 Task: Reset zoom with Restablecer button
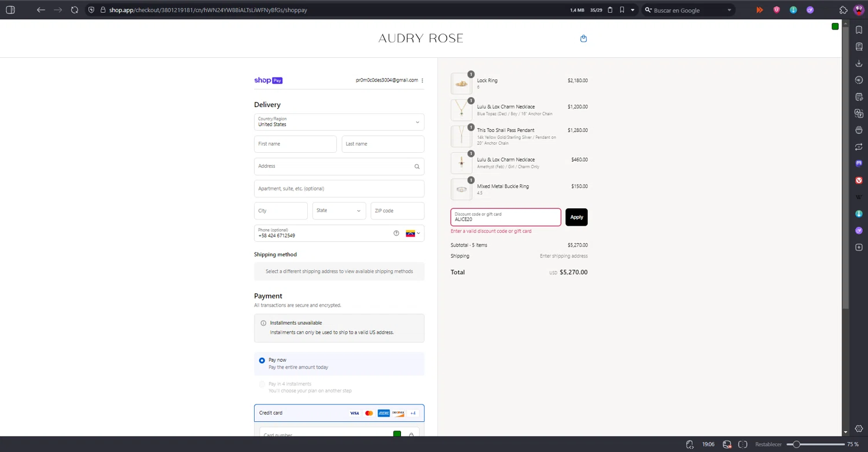[x=768, y=444]
